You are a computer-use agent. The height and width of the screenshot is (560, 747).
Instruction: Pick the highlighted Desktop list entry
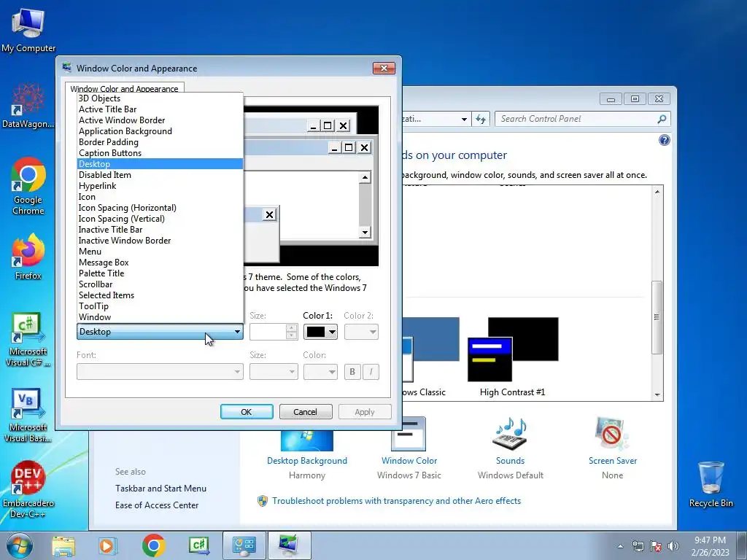pyautogui.click(x=160, y=164)
